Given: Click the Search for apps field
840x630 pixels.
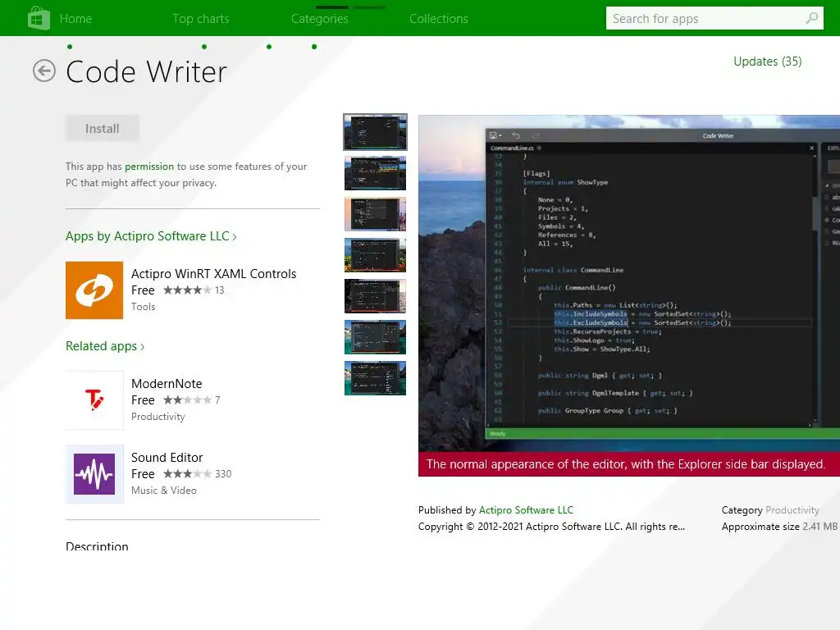Looking at the screenshot, I should [x=714, y=18].
